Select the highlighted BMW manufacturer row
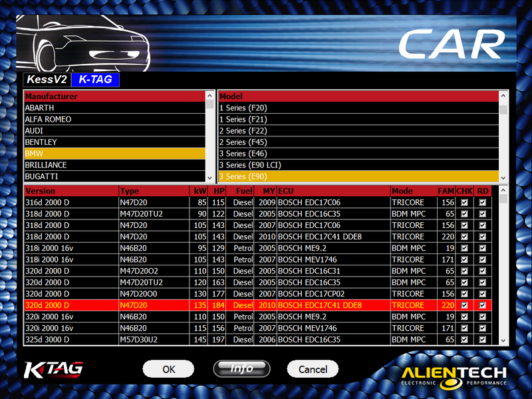This screenshot has width=532, height=399. coord(114,154)
